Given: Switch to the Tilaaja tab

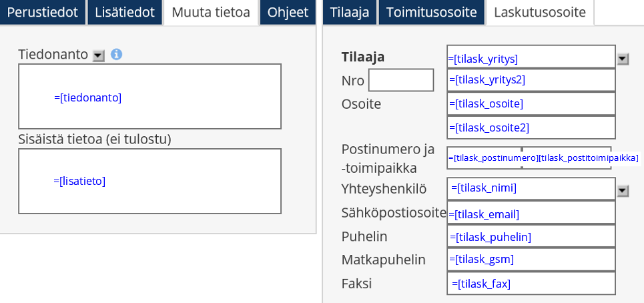Looking at the screenshot, I should [350, 12].
